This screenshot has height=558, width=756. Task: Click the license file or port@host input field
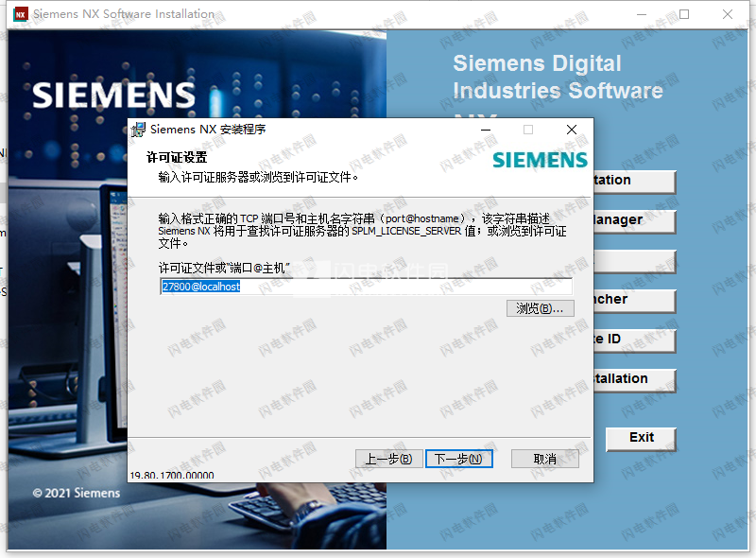pyautogui.click(x=366, y=287)
